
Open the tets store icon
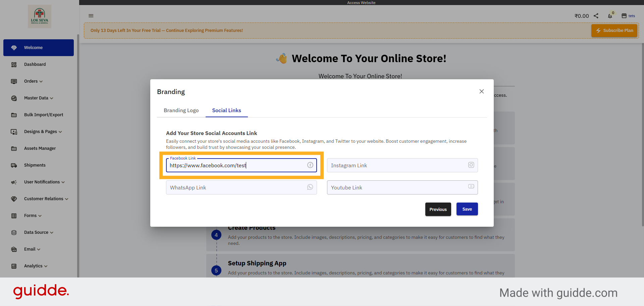click(625, 15)
